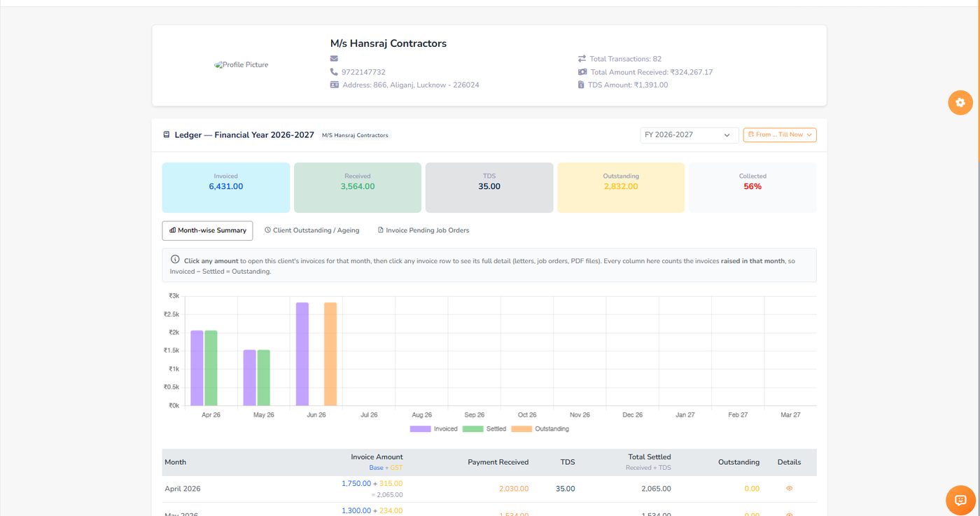Switch to Client Outstanding / Ageing tab
The height and width of the screenshot is (516, 980).
311,230
